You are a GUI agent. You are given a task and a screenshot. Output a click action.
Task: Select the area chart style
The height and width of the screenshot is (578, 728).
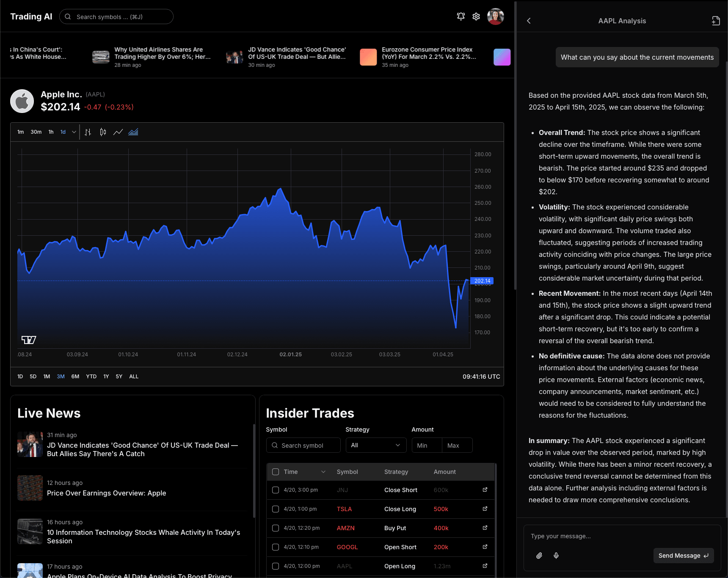[133, 132]
